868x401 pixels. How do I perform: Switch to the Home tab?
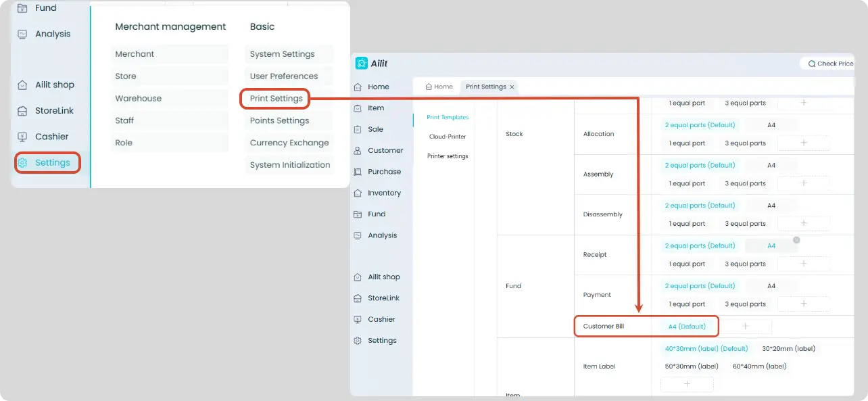[x=439, y=87]
